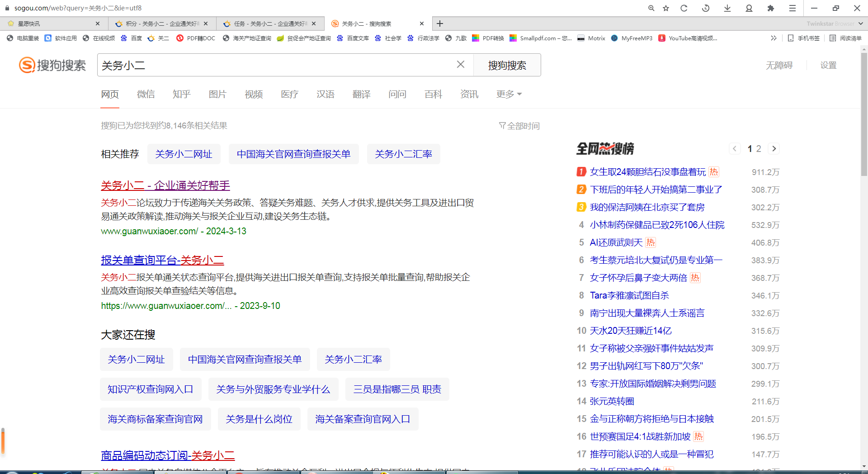Open the YouTube高清视频 bookmark

688,38
